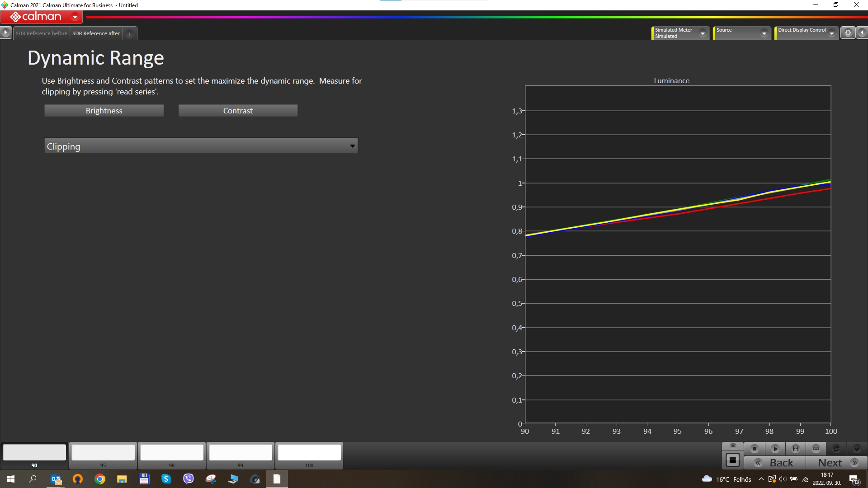Screen dimensions: 868x488
Task: Collapse the right panel arrow icon
Action: tap(862, 33)
